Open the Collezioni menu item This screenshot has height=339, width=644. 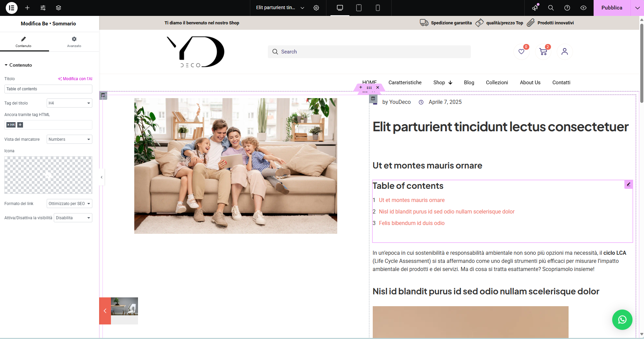tap(497, 83)
